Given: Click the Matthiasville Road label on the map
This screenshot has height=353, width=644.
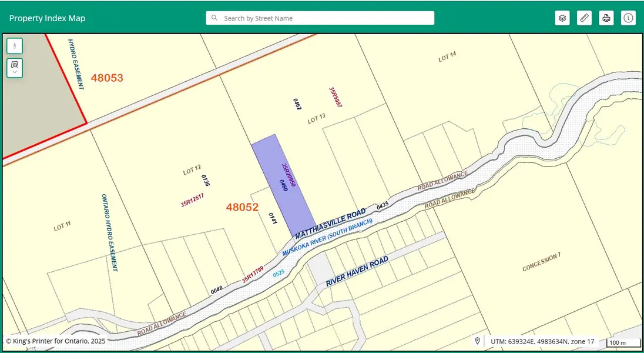Looking at the screenshot, I should pyautogui.click(x=330, y=224).
